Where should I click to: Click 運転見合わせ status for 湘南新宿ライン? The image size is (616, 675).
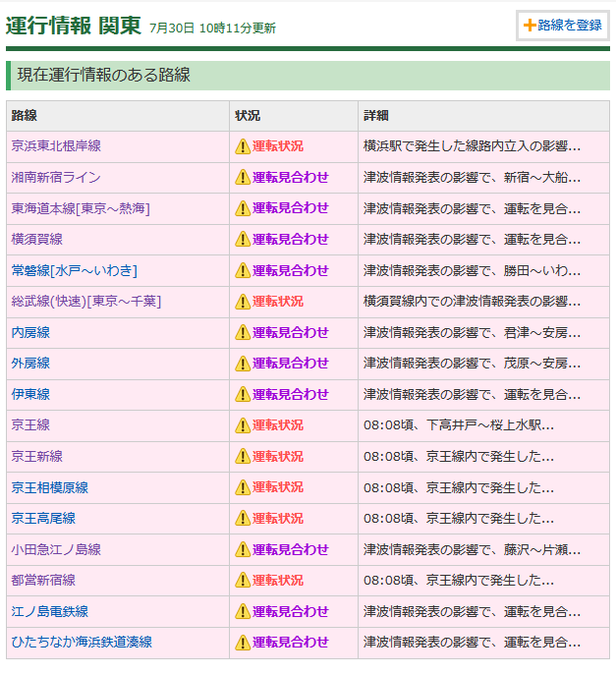tap(291, 178)
